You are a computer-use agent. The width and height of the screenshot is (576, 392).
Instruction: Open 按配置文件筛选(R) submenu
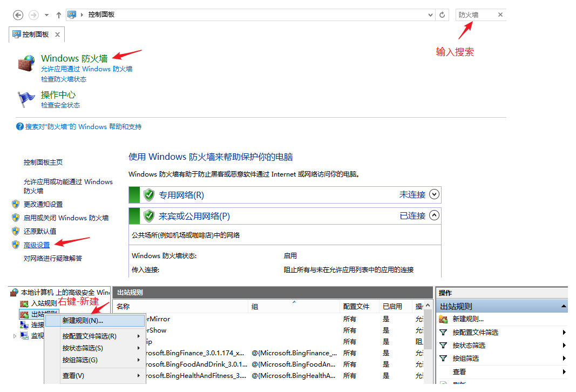(94, 336)
